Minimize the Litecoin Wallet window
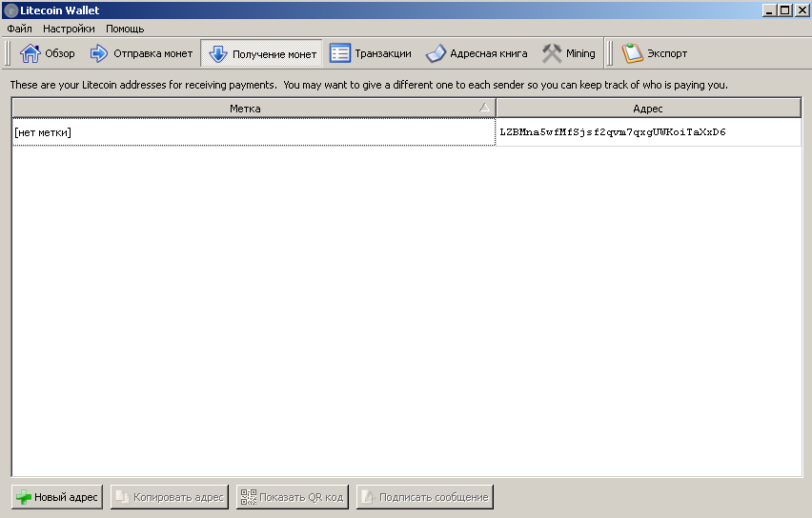 (x=769, y=10)
